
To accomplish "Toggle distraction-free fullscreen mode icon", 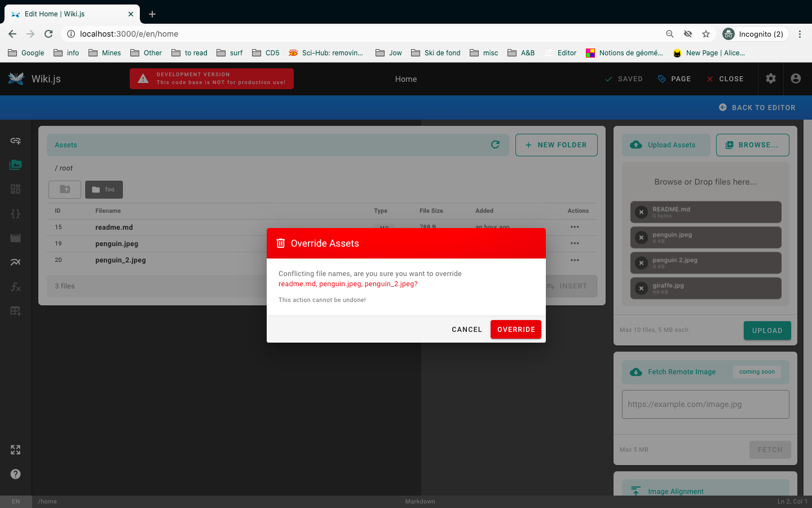I will [x=16, y=450].
